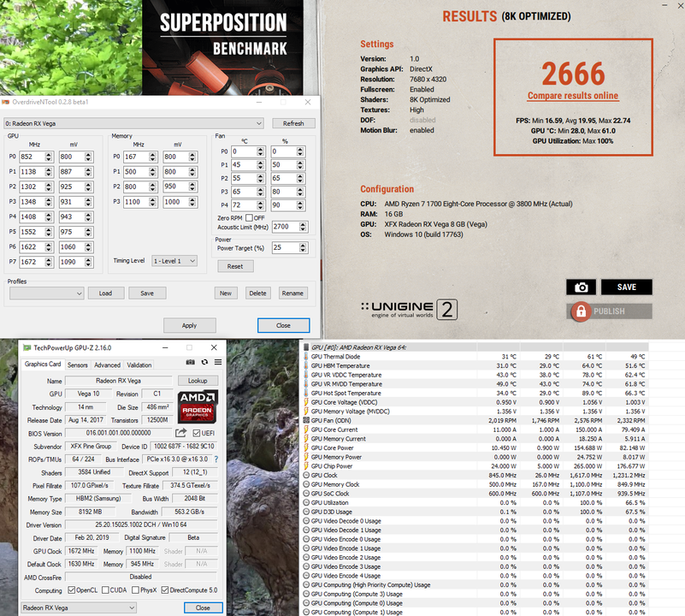
Task: Click the GPU Core Voltage (VDDC) lightning icon
Action: point(306,402)
